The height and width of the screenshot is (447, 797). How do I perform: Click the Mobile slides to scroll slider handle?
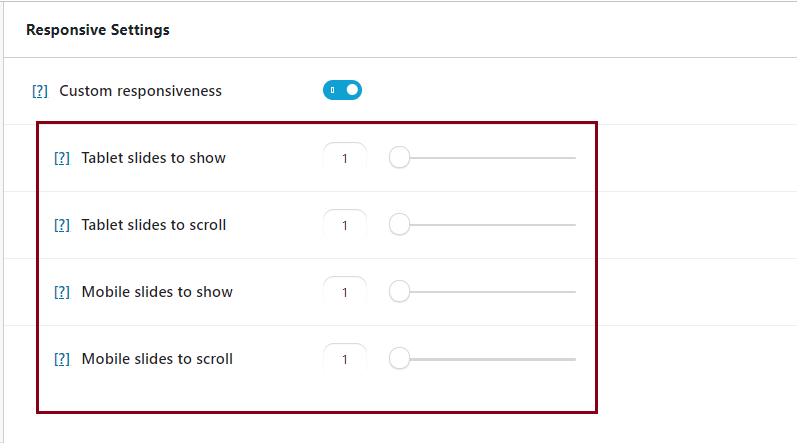[x=399, y=359]
